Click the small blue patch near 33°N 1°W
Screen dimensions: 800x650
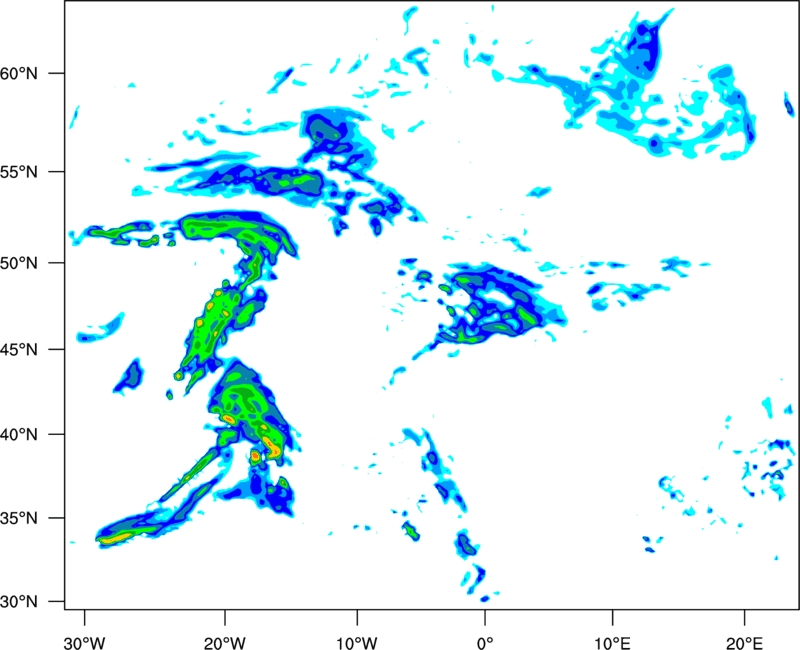[x=466, y=544]
